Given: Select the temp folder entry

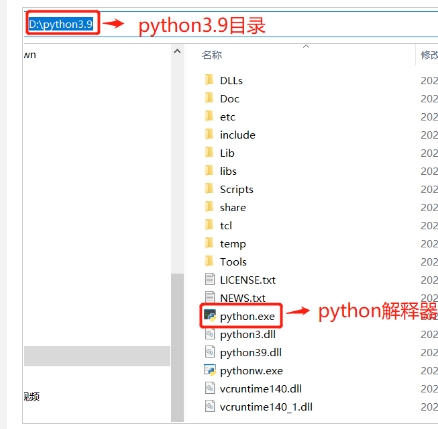Looking at the screenshot, I should click(225, 244).
